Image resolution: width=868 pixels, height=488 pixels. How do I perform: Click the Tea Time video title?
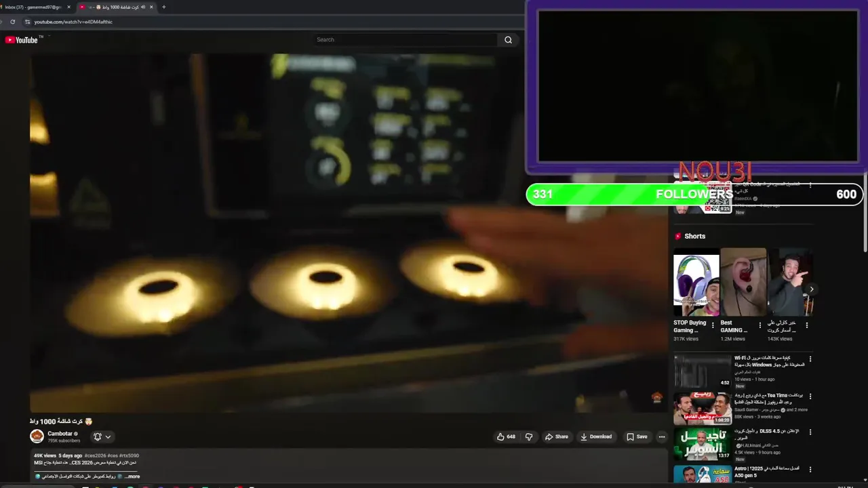pyautogui.click(x=768, y=399)
